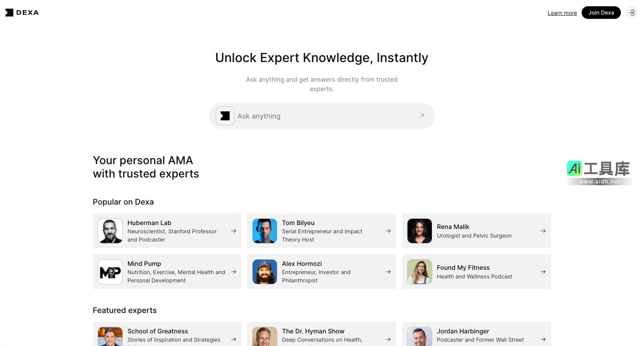Open the Found My Fitness title
Viewport: 644px width, 346px height.
click(463, 267)
